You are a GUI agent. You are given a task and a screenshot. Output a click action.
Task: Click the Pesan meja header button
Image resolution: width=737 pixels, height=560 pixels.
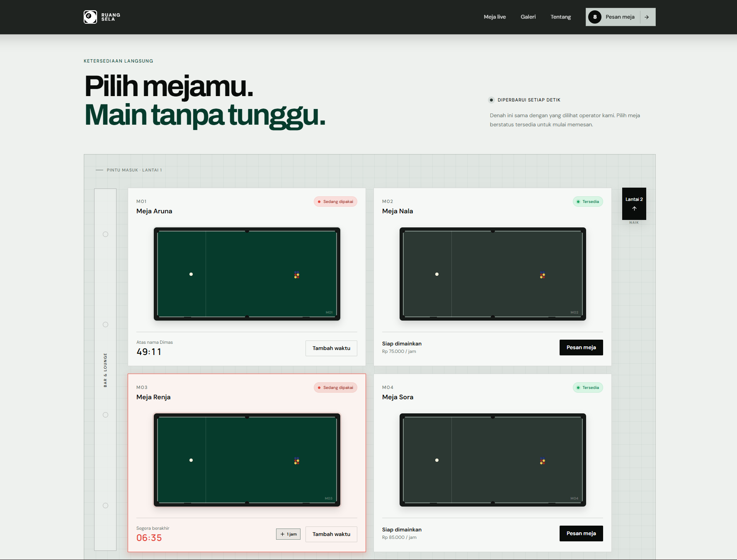pos(621,17)
